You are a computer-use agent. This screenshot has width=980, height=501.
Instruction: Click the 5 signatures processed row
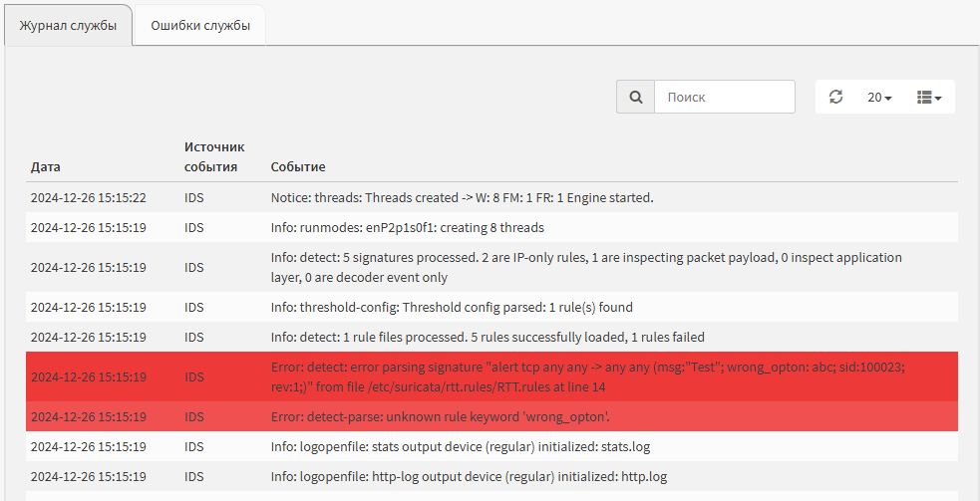point(491,267)
